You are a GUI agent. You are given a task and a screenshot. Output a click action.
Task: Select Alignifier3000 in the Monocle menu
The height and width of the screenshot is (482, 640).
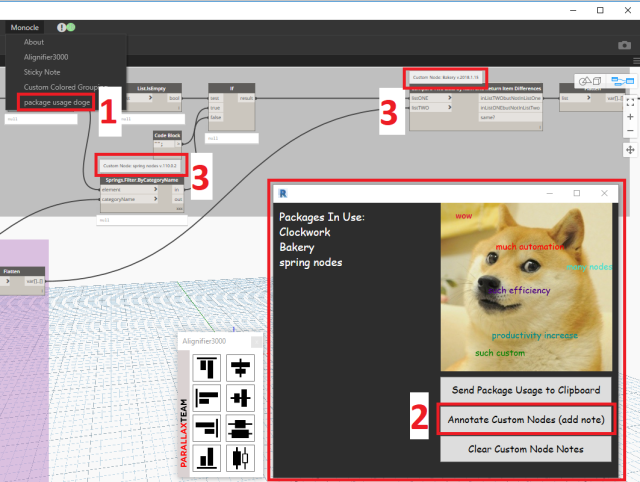46,57
